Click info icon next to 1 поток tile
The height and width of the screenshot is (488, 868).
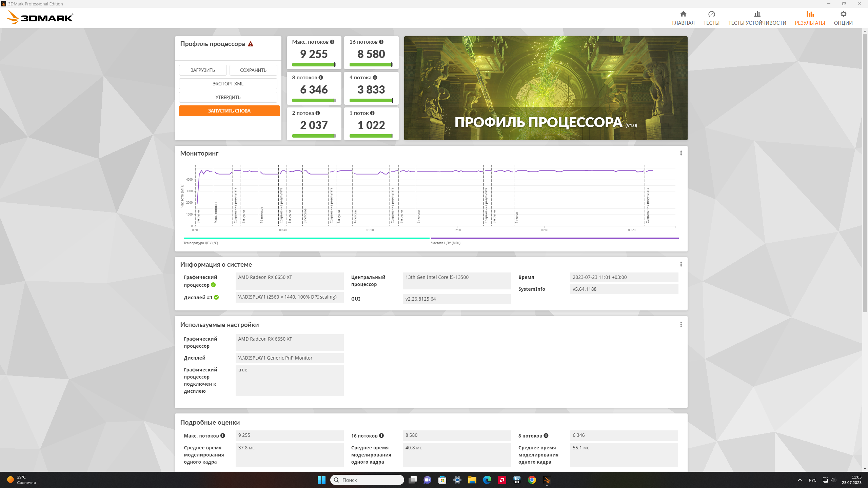[x=372, y=113]
